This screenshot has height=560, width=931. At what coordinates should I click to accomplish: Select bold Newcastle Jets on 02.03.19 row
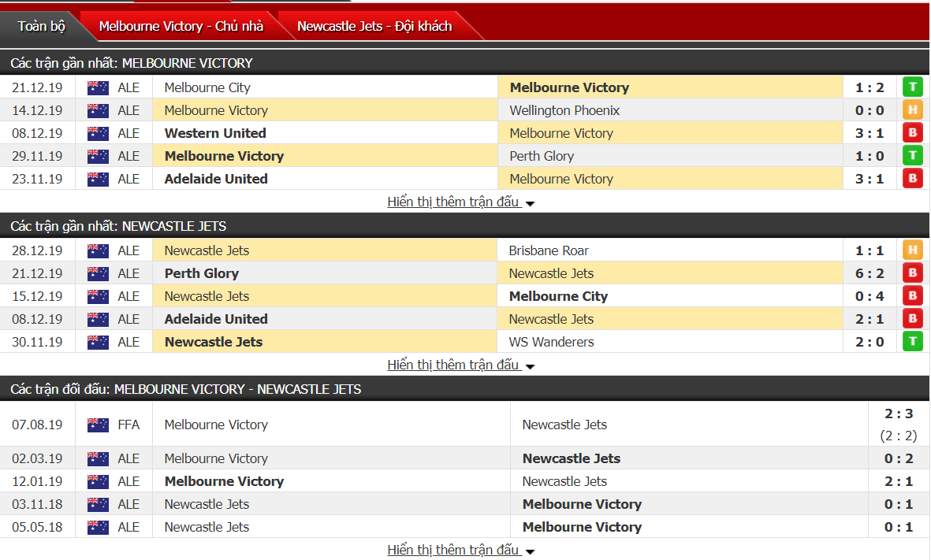point(572,458)
